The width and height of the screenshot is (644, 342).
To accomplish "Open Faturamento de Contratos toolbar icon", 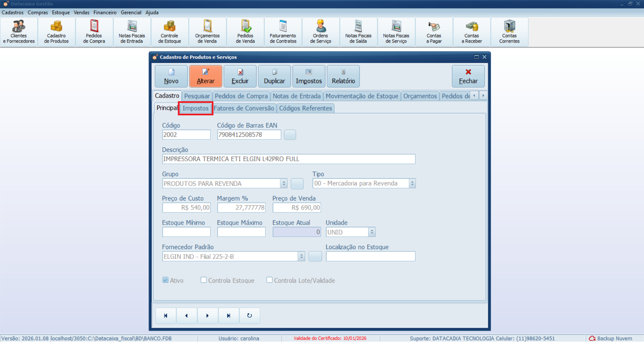I will coord(283,32).
